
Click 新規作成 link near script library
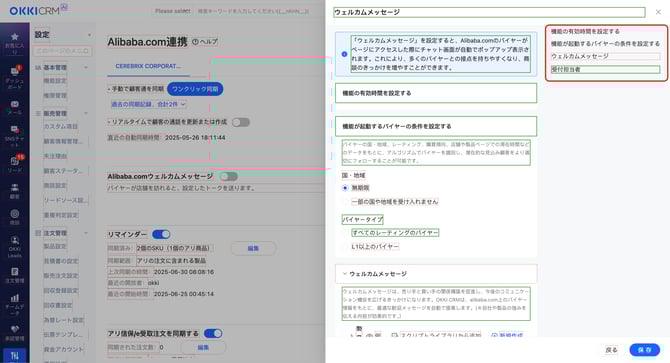pos(507,335)
